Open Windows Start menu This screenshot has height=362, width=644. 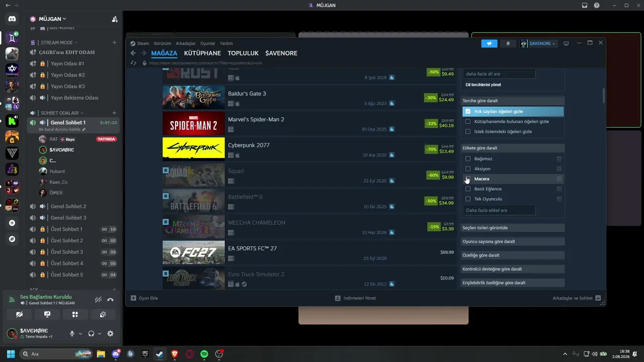tap(11, 354)
